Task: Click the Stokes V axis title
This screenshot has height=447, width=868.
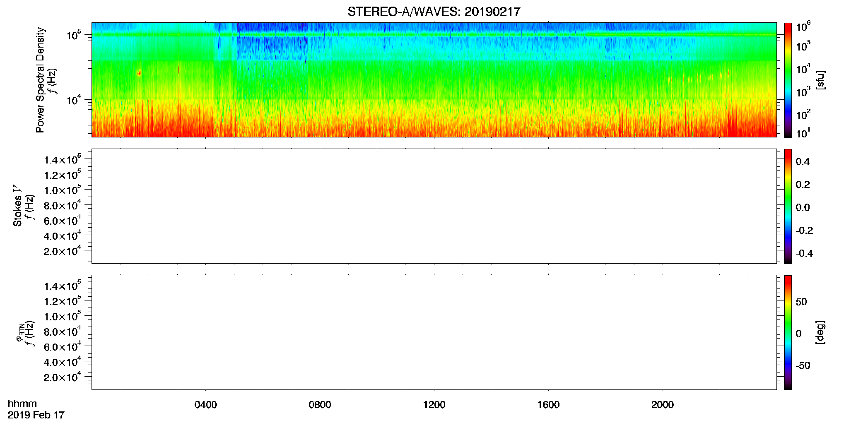Action: pos(17,206)
